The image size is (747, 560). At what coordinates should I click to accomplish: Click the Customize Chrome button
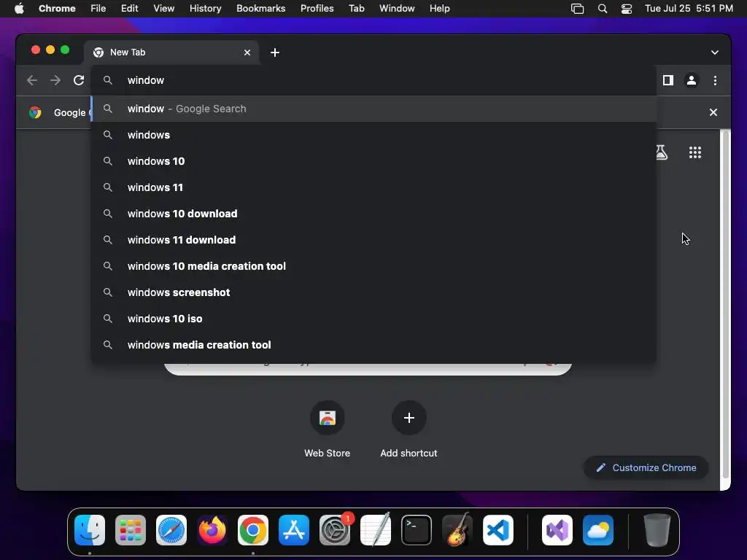646,467
